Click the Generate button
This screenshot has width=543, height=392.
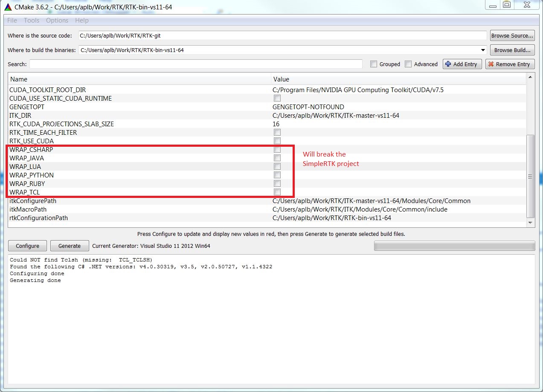70,246
